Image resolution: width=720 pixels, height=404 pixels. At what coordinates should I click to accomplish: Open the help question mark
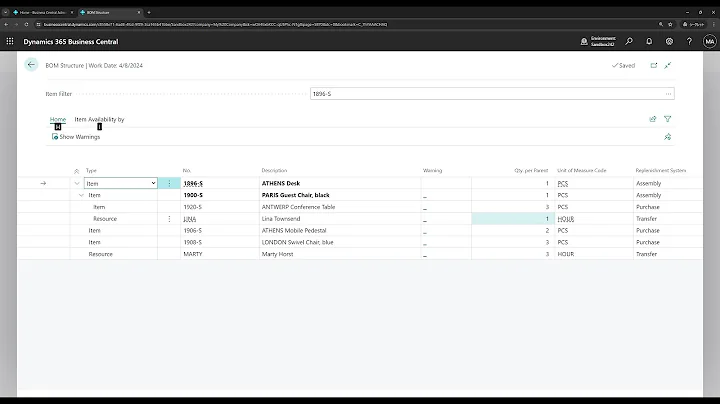click(x=689, y=41)
